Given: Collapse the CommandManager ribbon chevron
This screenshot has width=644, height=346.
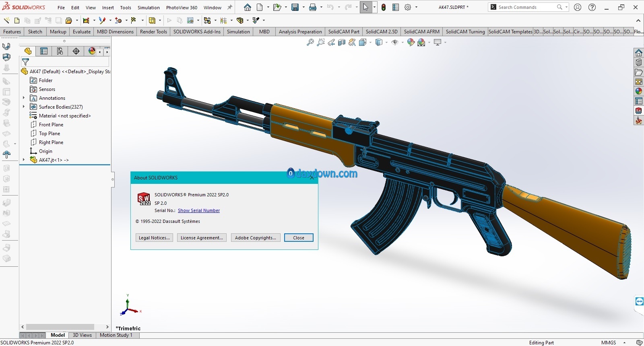Looking at the screenshot, I should [638, 20].
